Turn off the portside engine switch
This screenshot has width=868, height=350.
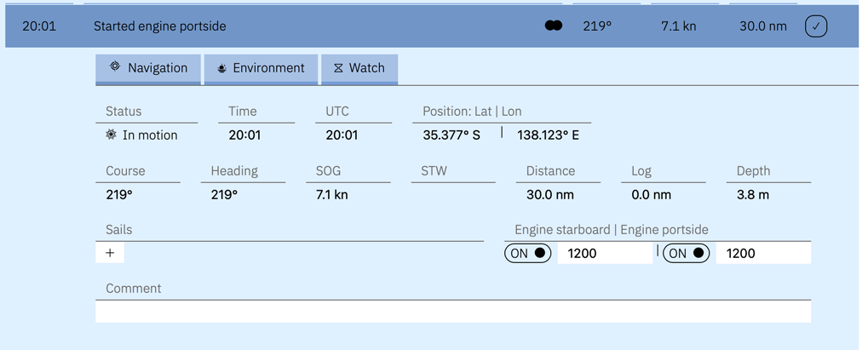click(686, 253)
